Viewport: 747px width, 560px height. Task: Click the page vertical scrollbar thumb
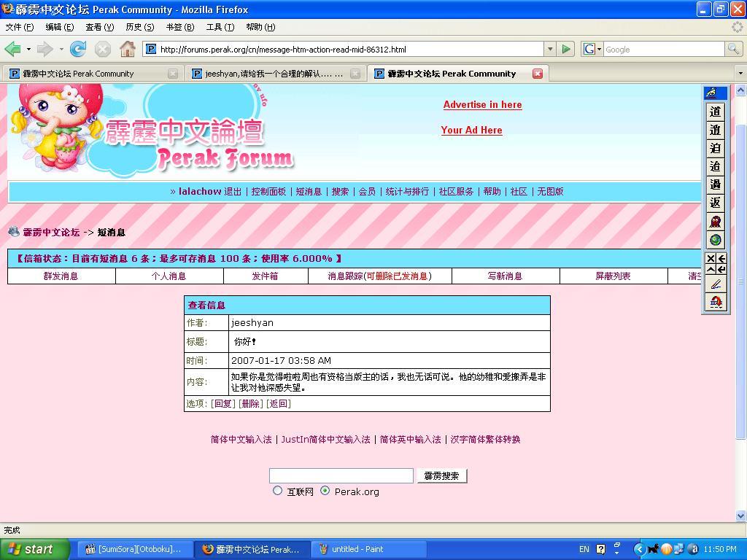pos(741,281)
